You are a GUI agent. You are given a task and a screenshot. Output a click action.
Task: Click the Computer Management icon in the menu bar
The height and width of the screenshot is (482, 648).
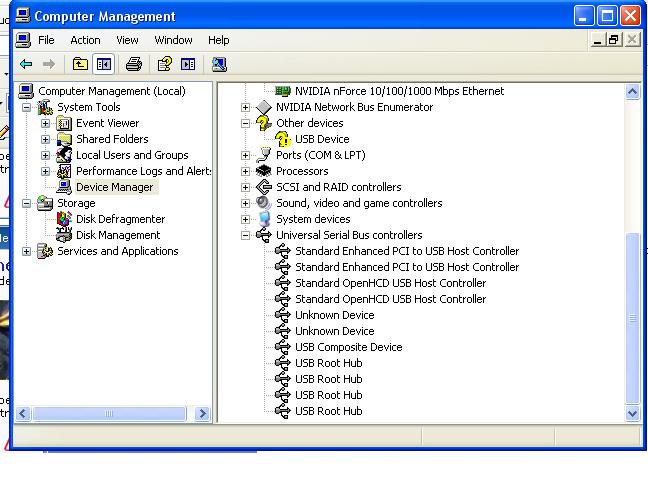point(23,40)
